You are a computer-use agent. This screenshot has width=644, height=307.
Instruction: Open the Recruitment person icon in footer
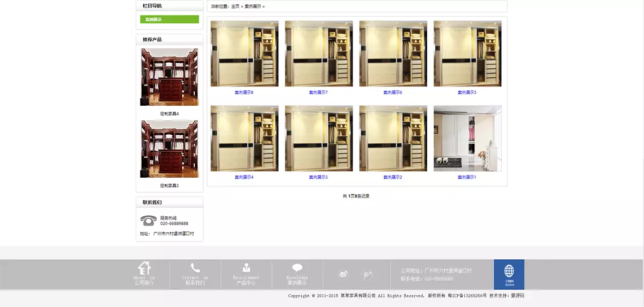[x=246, y=267]
